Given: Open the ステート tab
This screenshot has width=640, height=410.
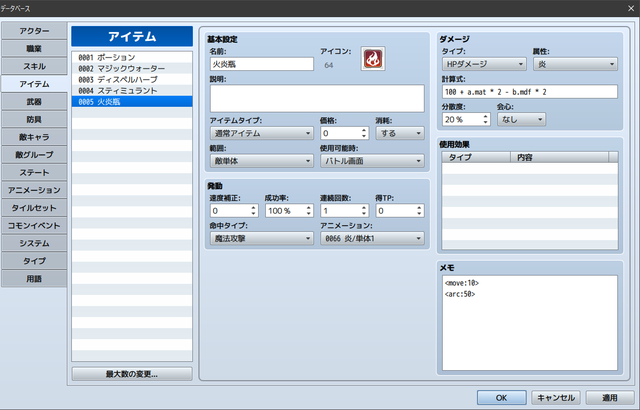Looking at the screenshot, I should tap(34, 173).
